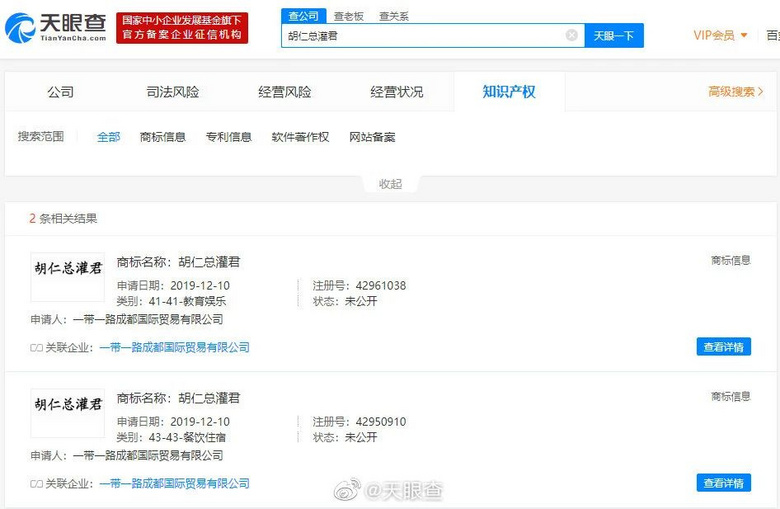Clear the search box with the X icon

pos(572,35)
